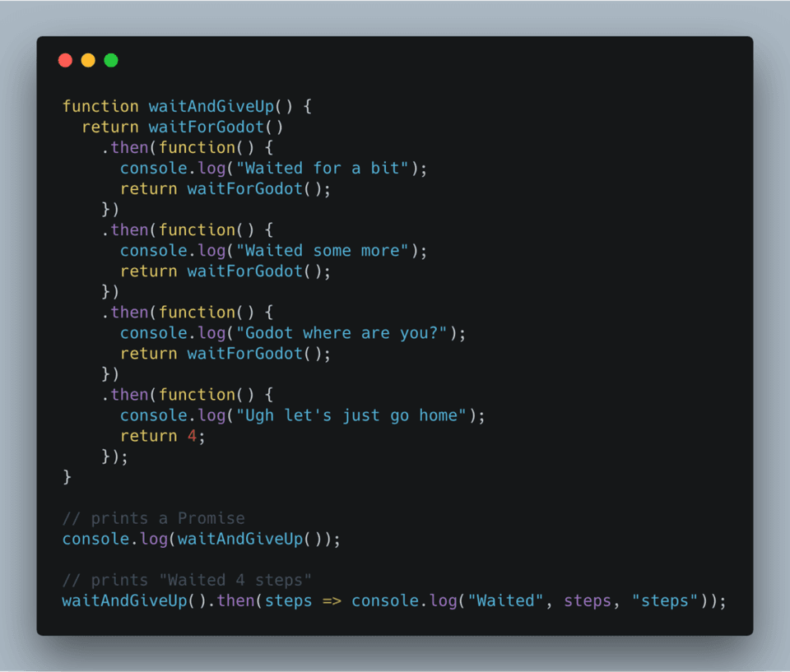The width and height of the screenshot is (790, 672).
Task: Click the "Godot where are you?" line
Action: (293, 333)
